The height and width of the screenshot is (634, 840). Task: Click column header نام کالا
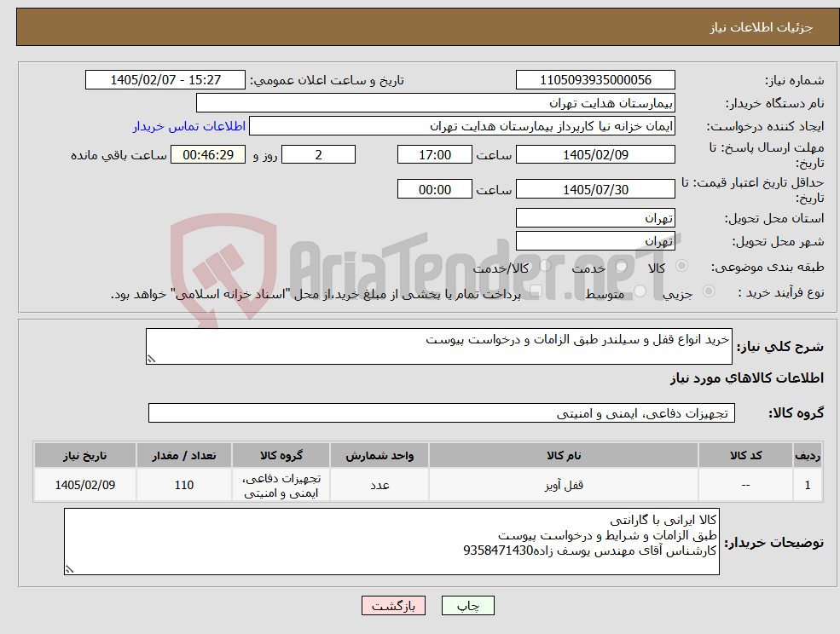pyautogui.click(x=564, y=455)
